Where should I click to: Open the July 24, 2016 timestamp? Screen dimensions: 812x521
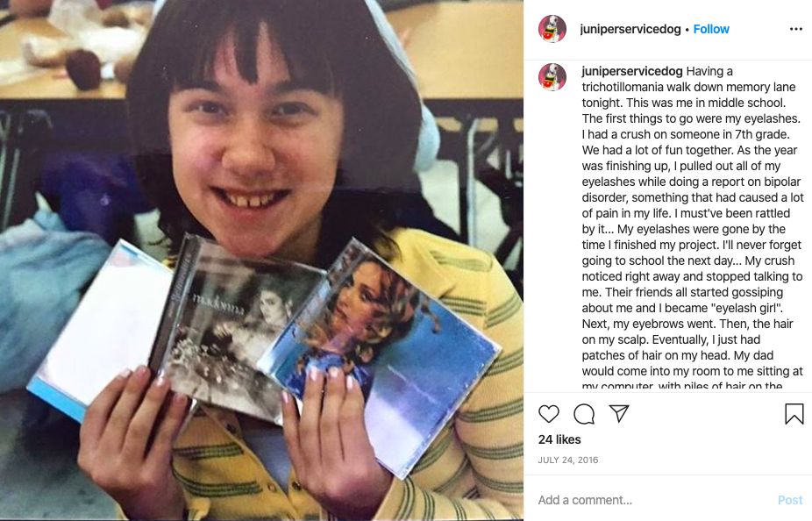[567, 460]
